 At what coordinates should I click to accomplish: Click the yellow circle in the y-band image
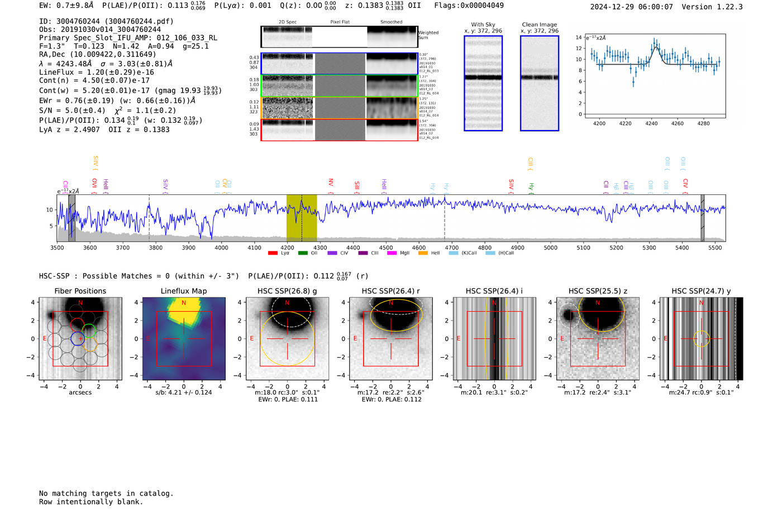(702, 338)
